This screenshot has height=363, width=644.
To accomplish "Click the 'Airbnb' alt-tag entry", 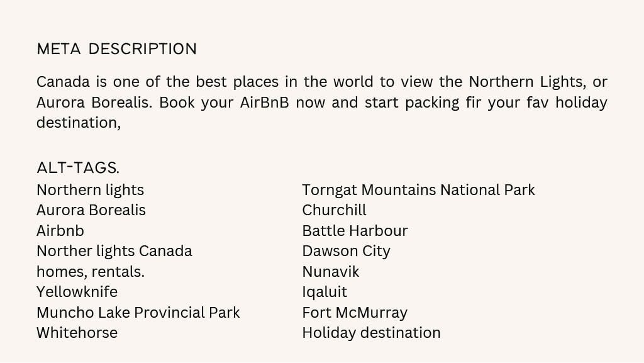I will coord(60,231).
